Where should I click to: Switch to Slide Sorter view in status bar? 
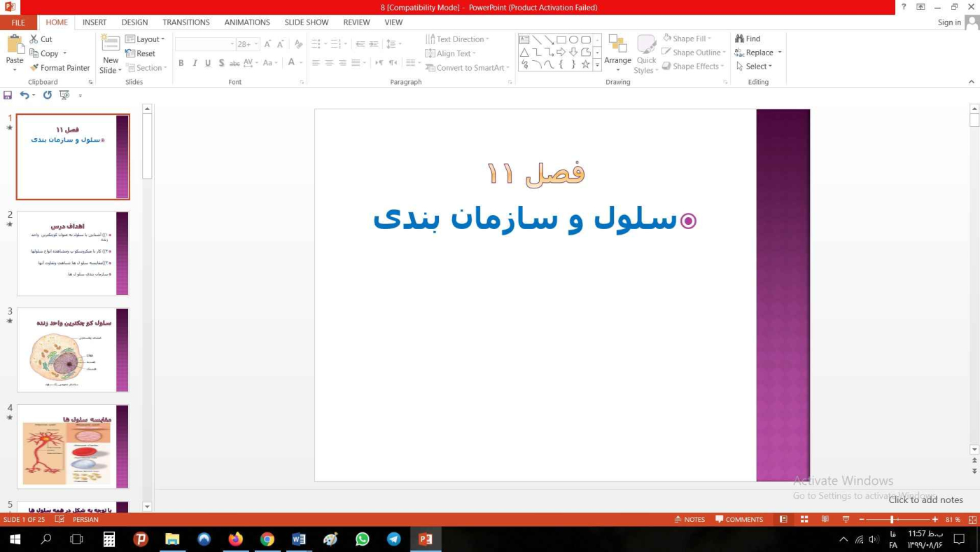[804, 519]
